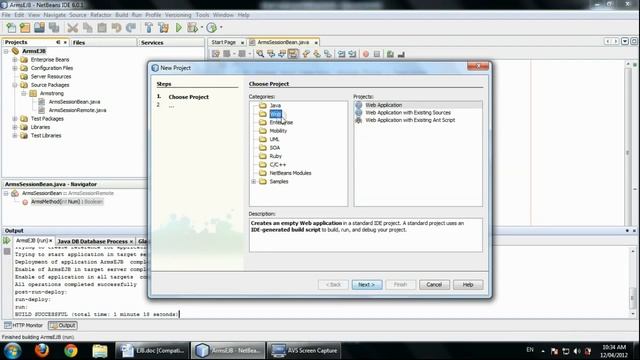640x360 pixels.
Task: Open the Versioning menu
Action: 178,15
